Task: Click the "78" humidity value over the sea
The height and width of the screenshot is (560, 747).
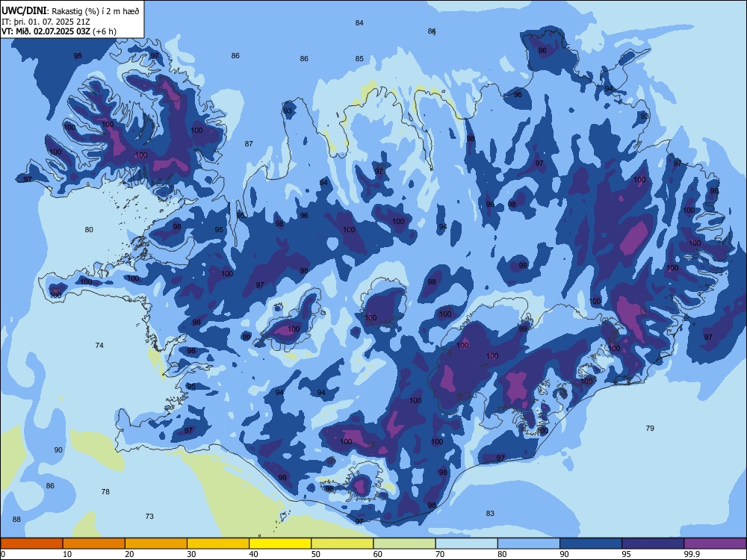Action: [105, 491]
